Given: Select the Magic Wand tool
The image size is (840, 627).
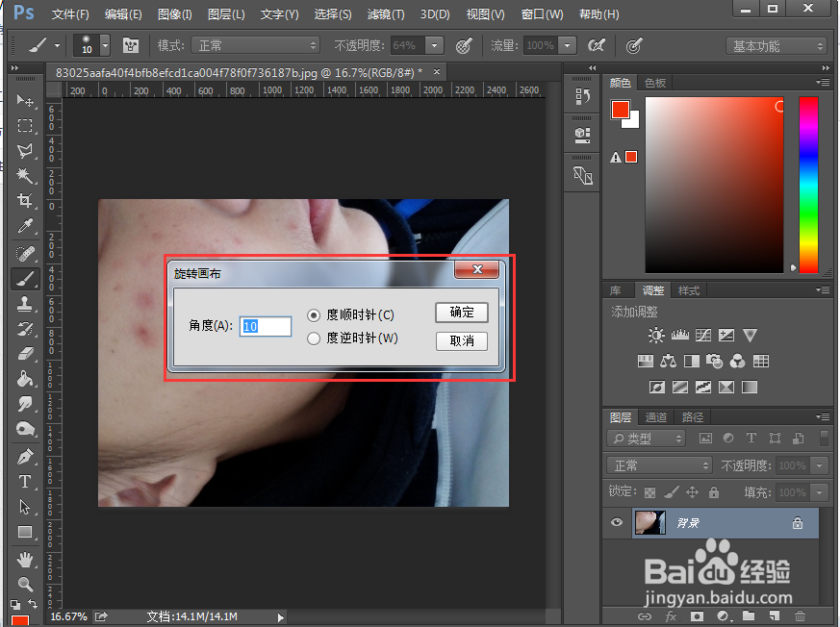Looking at the screenshot, I should pyautogui.click(x=25, y=176).
